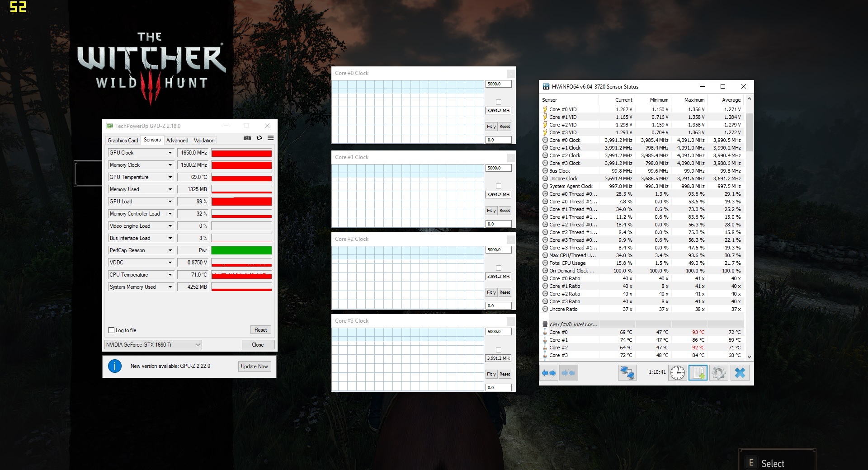Open the System Memory Used dropdown
Image resolution: width=868 pixels, height=470 pixels.
point(170,287)
